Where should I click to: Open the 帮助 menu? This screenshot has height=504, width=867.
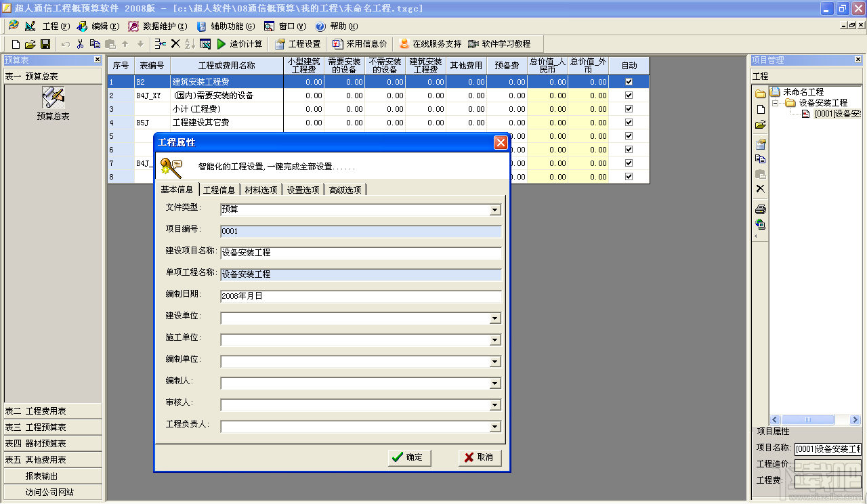tap(338, 26)
